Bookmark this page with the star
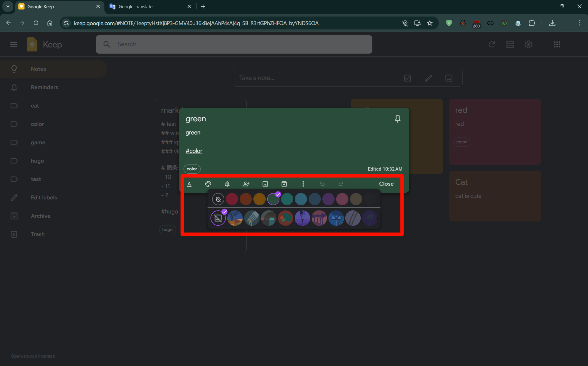 [x=430, y=23]
